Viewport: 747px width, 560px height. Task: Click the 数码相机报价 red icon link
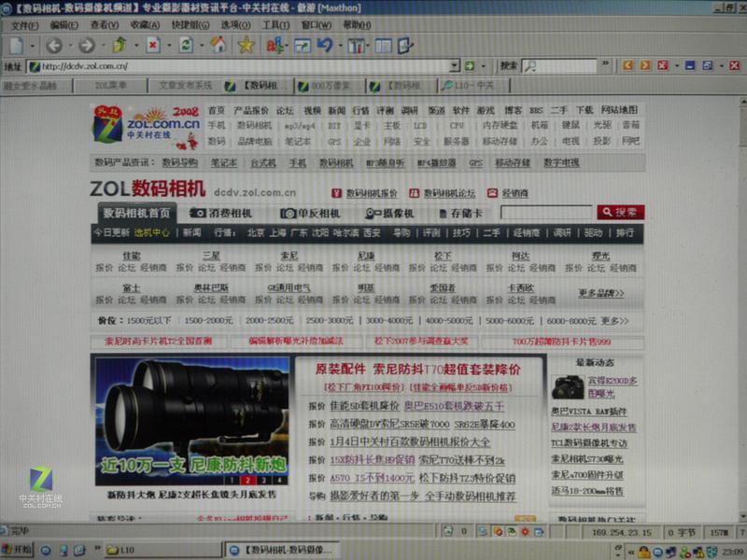(x=364, y=193)
